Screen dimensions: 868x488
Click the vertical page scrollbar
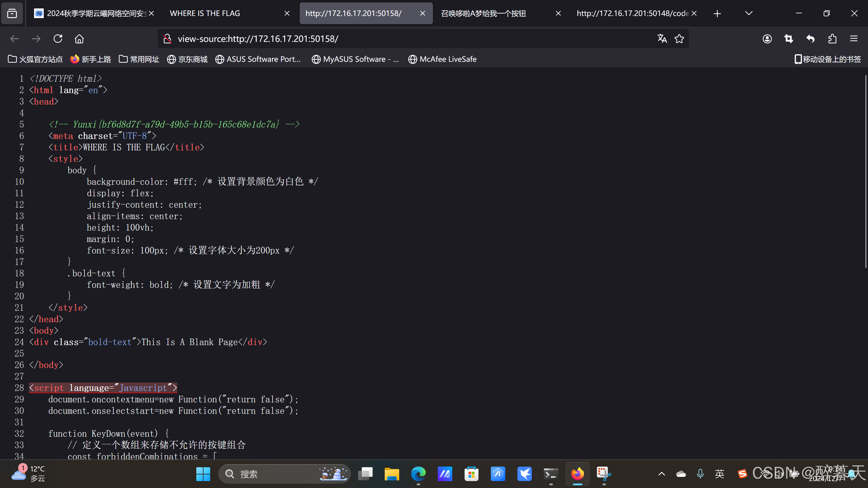pos(865,172)
